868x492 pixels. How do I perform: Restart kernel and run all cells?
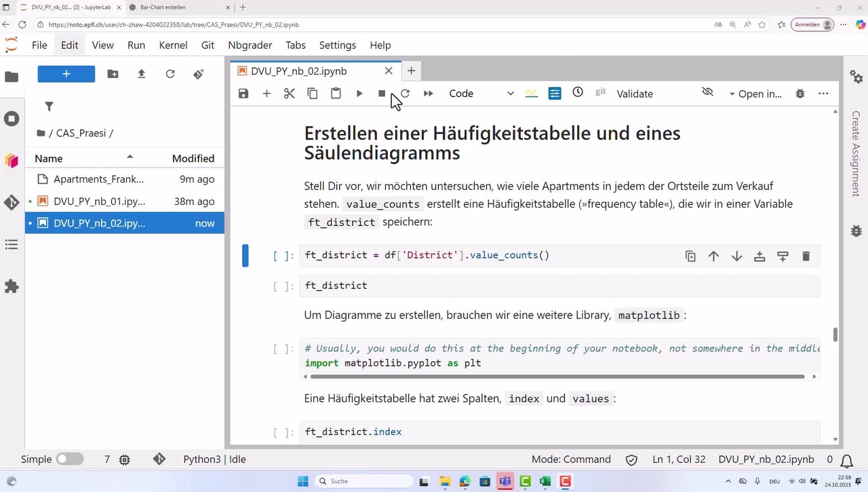[x=429, y=94]
